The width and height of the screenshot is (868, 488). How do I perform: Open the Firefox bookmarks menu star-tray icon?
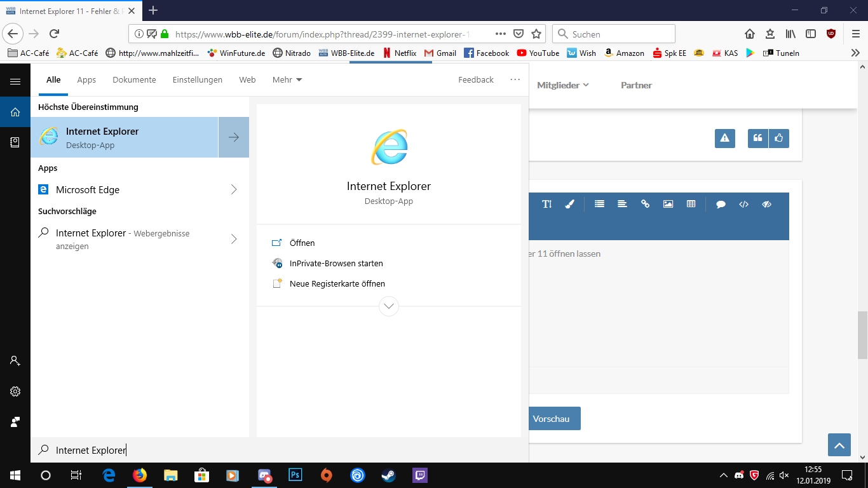pyautogui.click(x=770, y=34)
